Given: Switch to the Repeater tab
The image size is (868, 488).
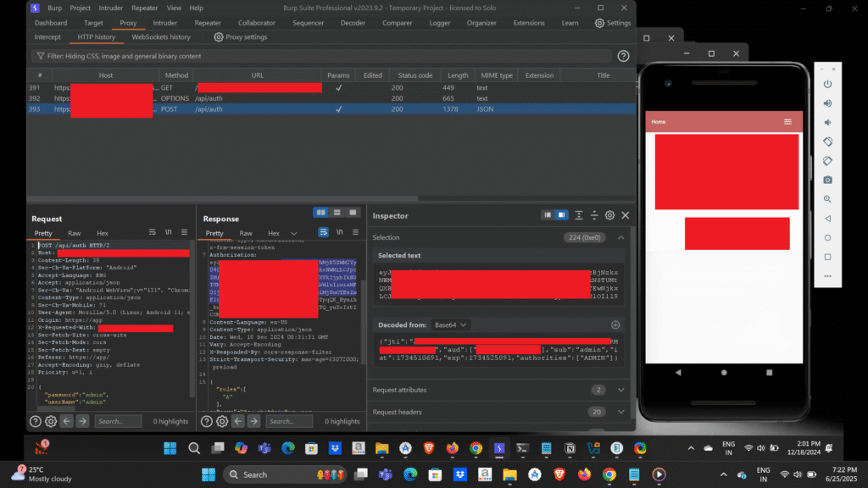Looking at the screenshot, I should pyautogui.click(x=208, y=23).
